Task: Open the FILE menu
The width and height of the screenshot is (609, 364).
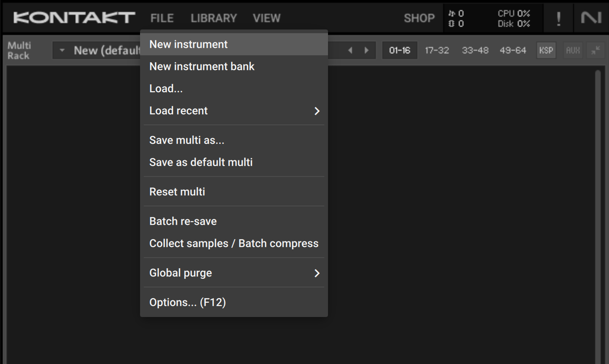Action: click(x=162, y=18)
